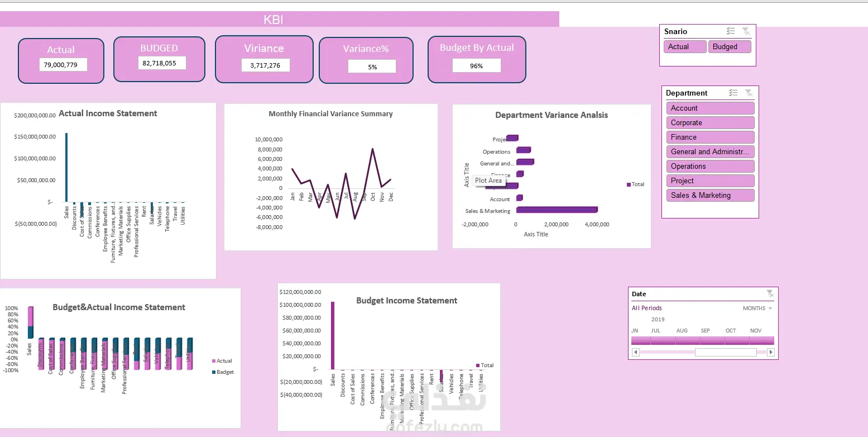Screen dimensions: 868x437
Task: Click the timeline scroll right arrow
Action: coord(771,352)
